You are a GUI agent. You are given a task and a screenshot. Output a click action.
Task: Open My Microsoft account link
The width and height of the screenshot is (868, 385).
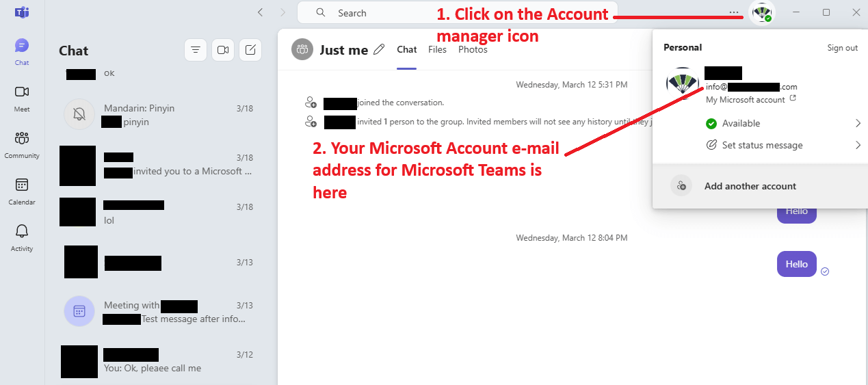coord(751,99)
